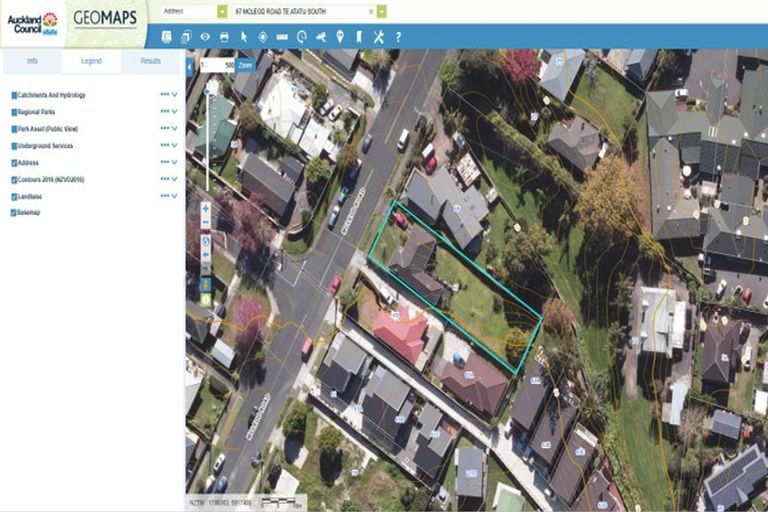768x512 pixels.
Task: Switch to the Legend tab
Action: pyautogui.click(x=91, y=61)
